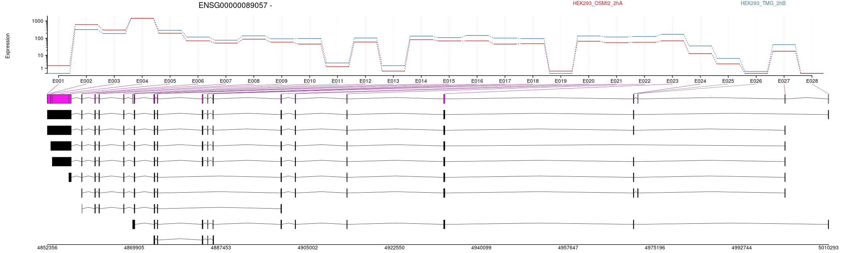Pick exon label E015
The image size is (868, 253).
(x=449, y=81)
